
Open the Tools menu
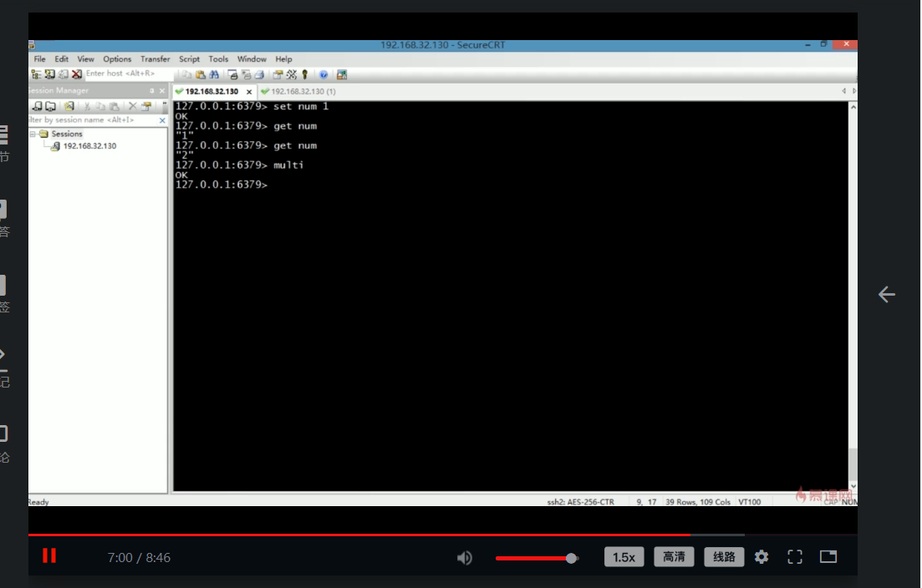click(x=218, y=58)
